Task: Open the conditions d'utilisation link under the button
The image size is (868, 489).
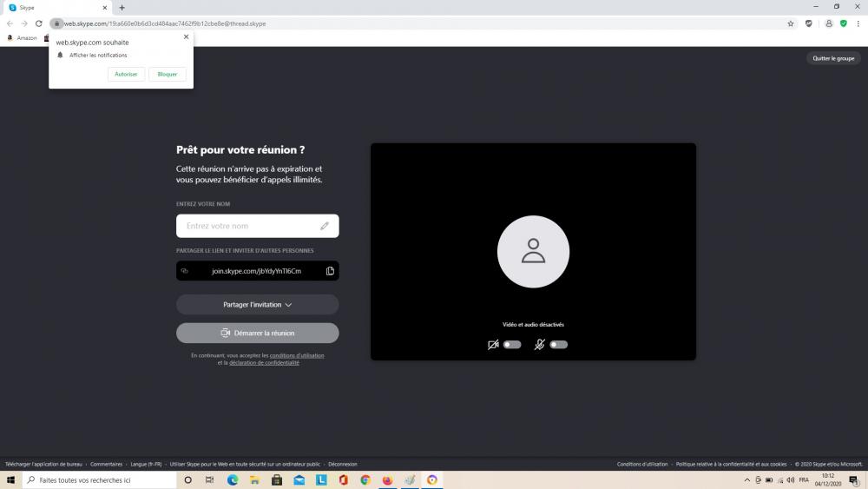Action: pos(297,355)
